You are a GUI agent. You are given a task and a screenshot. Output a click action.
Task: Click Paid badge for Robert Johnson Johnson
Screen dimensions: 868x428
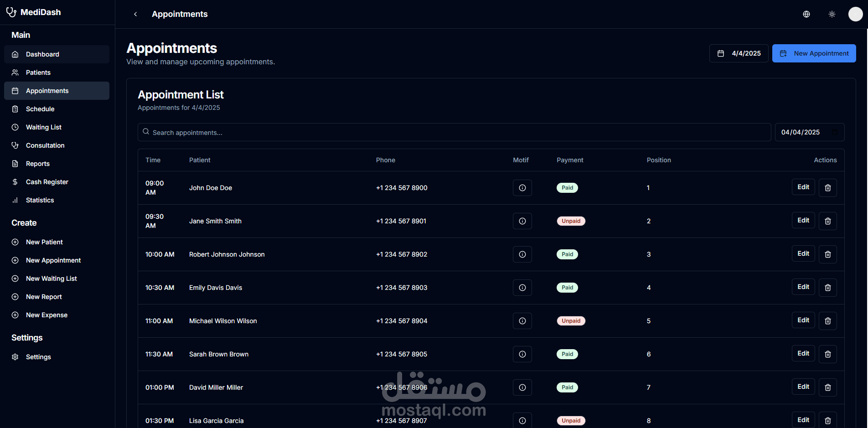click(x=567, y=254)
